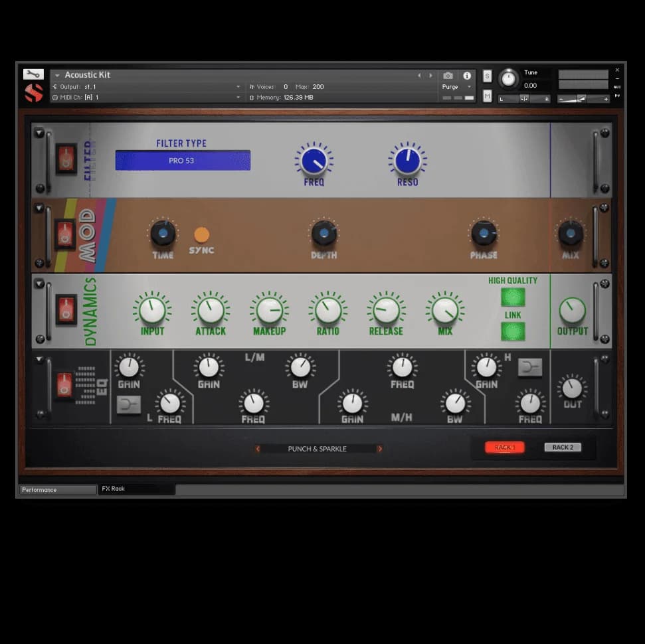Viewport: 645px width, 644px height.
Task: Click the AUX sends icon
Action: tap(618, 85)
